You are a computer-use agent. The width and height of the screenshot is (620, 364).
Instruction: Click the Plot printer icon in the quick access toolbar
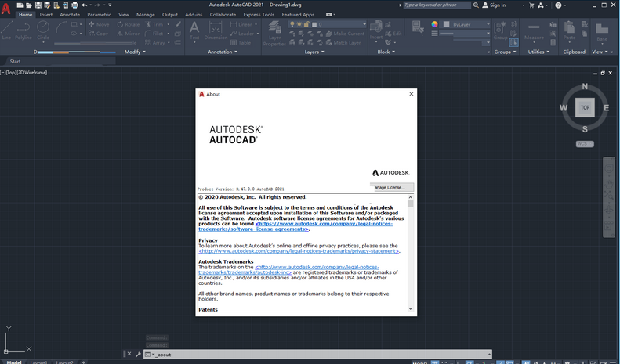point(73,5)
